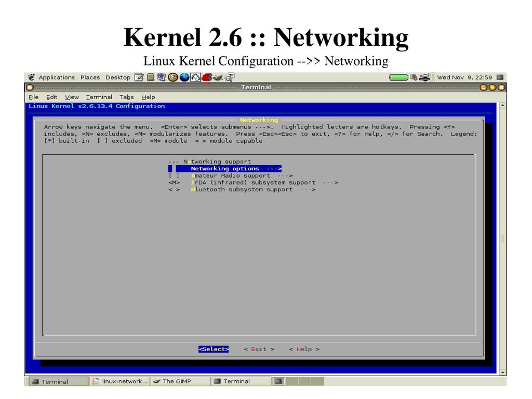Image resolution: width=532 pixels, height=399 pixels.
Task: Click Terminal taskbar button beside workspace switcher
Action: tap(241, 381)
